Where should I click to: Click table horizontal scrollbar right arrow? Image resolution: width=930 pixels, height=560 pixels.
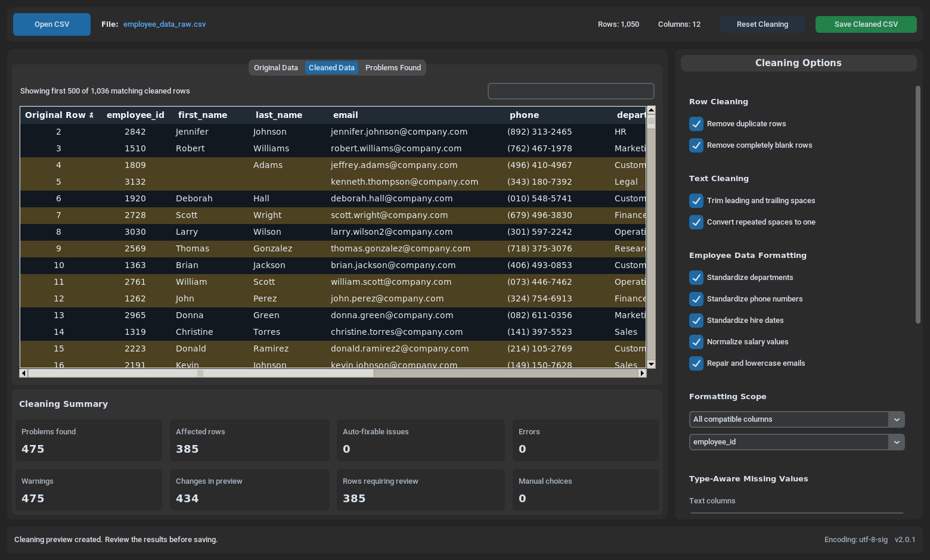(642, 373)
